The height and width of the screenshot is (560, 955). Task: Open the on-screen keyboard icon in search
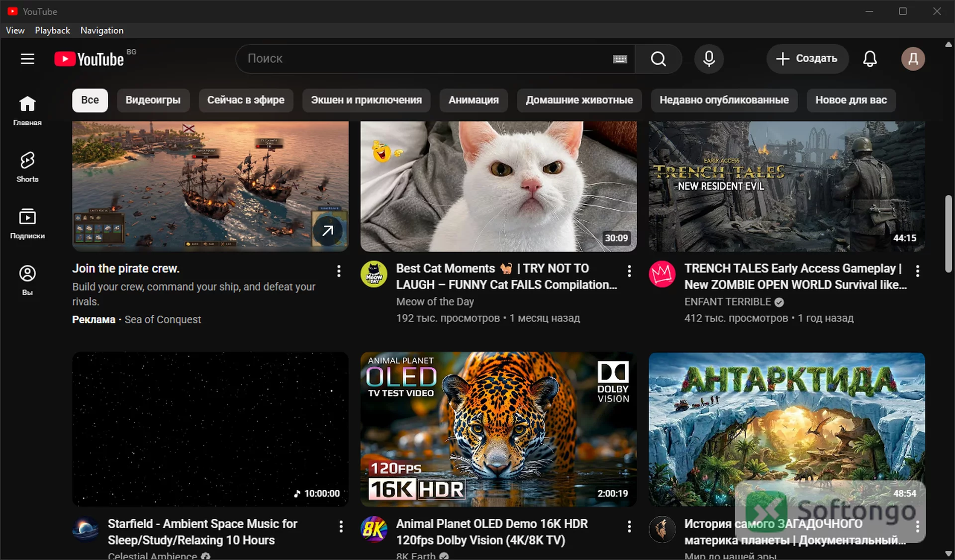620,59
